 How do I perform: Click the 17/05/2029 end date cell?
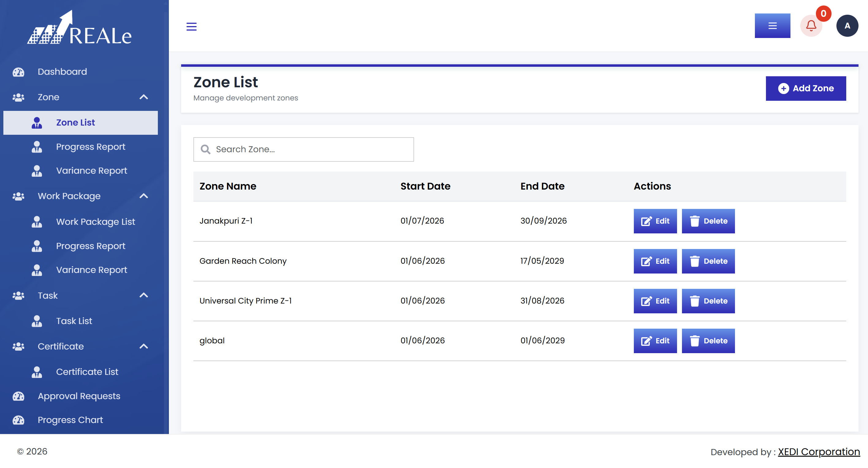[542, 261]
